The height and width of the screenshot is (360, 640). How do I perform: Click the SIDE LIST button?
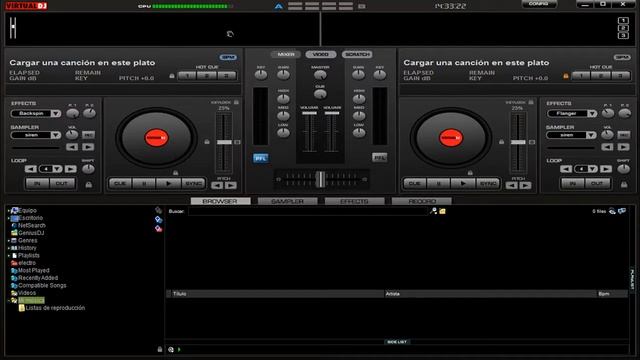[x=397, y=342]
